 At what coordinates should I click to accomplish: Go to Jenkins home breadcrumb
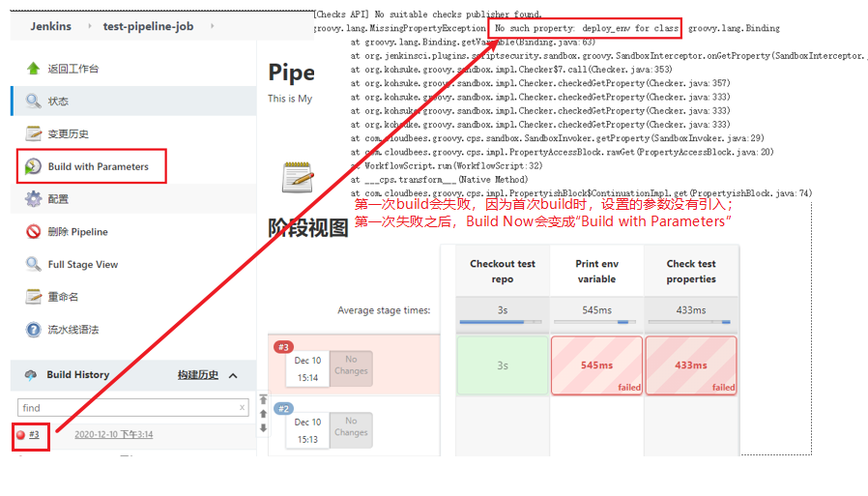(x=51, y=26)
